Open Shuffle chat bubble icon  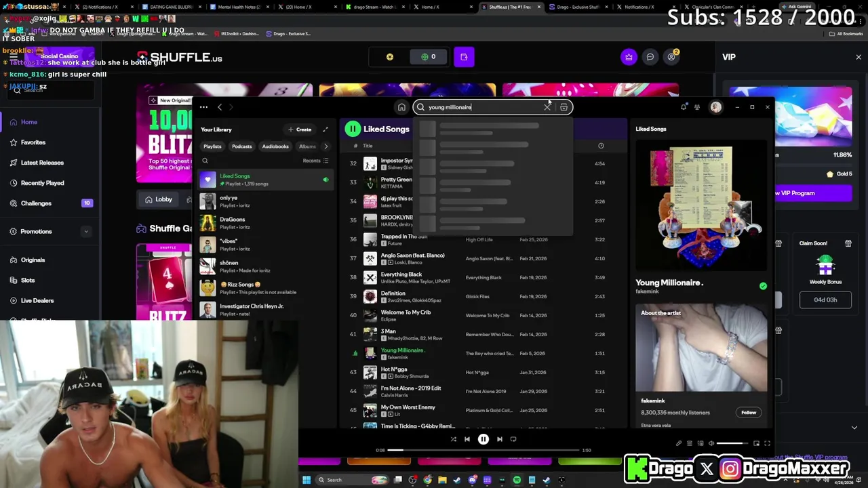pos(650,57)
